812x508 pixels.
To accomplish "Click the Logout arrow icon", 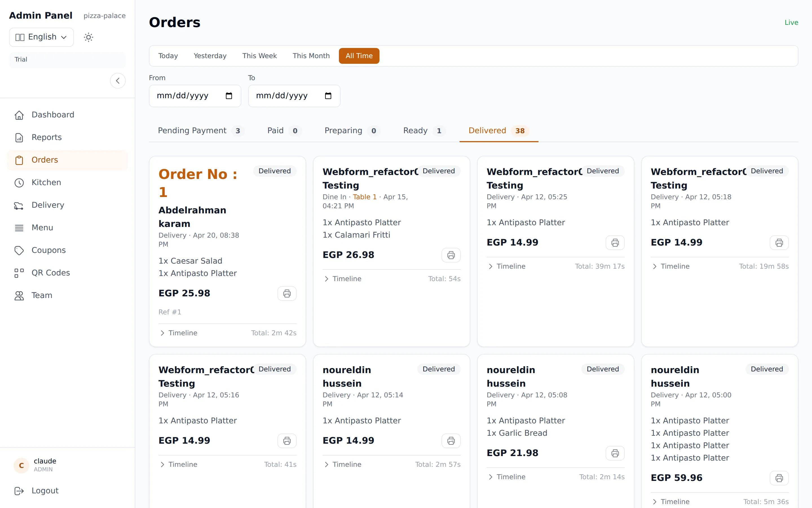I will click(19, 491).
